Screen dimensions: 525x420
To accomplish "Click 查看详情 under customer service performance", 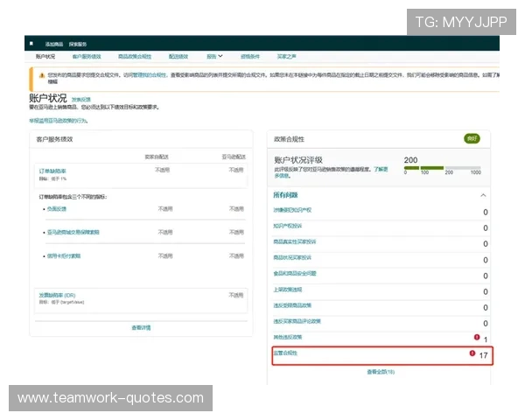I will point(141,327).
